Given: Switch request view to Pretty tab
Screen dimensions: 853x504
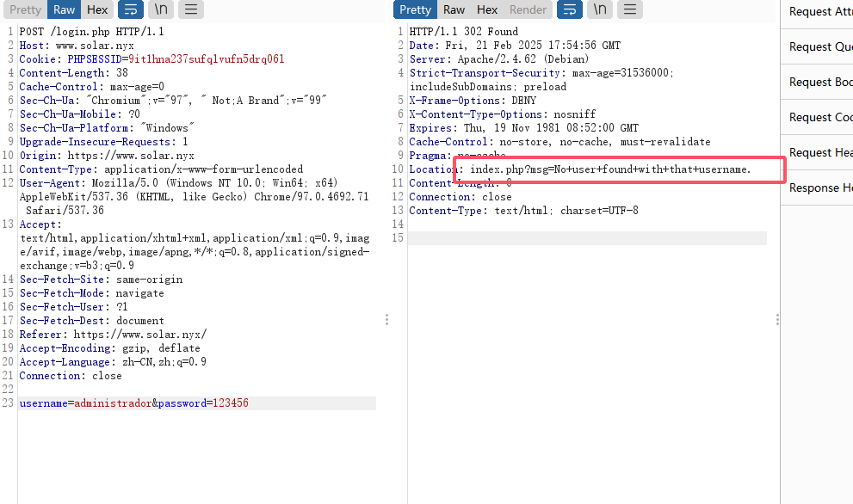Looking at the screenshot, I should (25, 10).
